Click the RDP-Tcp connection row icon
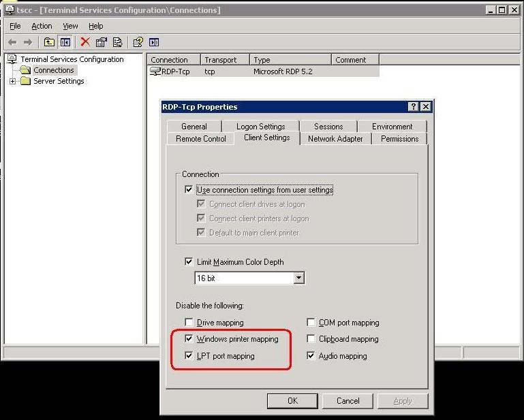Image resolution: width=524 pixels, height=420 pixels. pyautogui.click(x=155, y=71)
